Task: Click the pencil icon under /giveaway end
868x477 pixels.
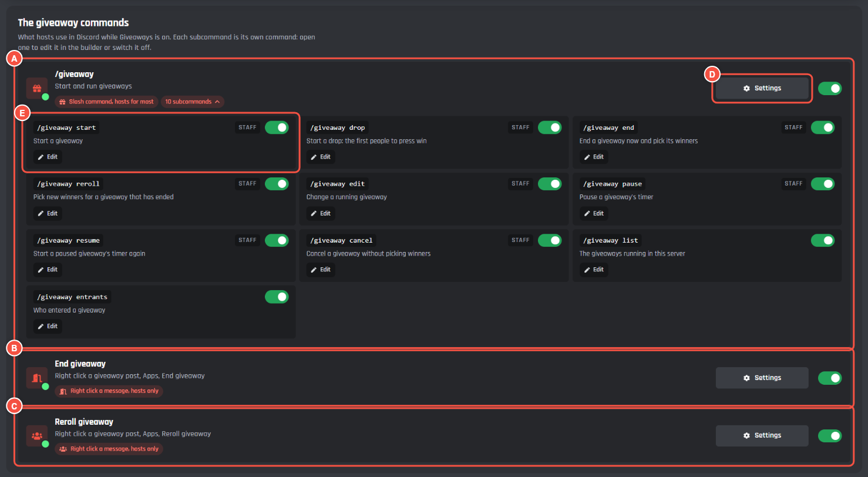Action: point(587,157)
